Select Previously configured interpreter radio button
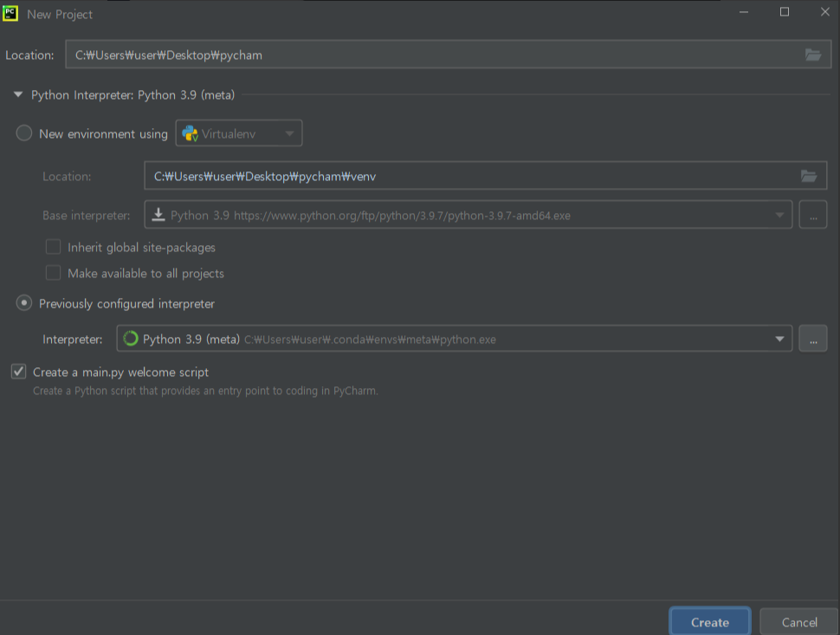840x635 pixels. tap(24, 302)
